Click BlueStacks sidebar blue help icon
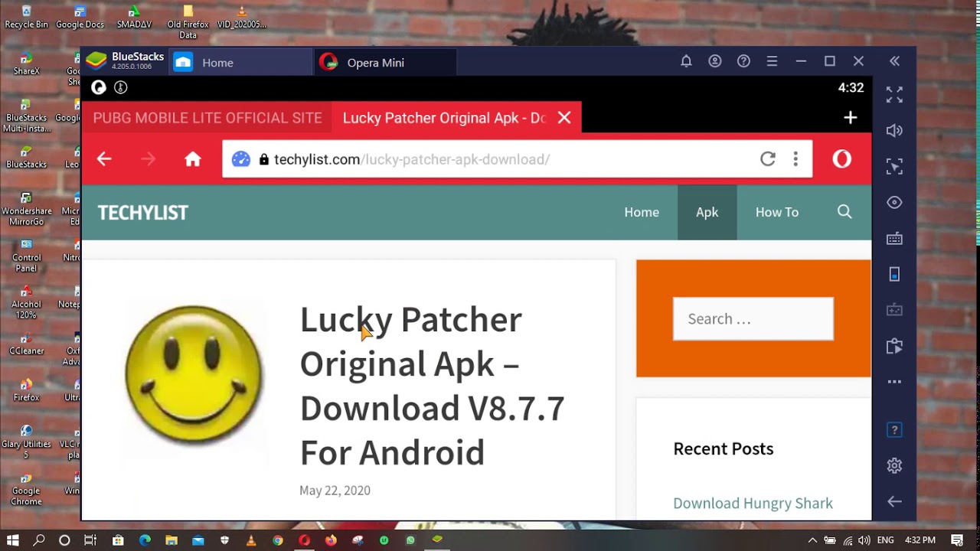 894,430
